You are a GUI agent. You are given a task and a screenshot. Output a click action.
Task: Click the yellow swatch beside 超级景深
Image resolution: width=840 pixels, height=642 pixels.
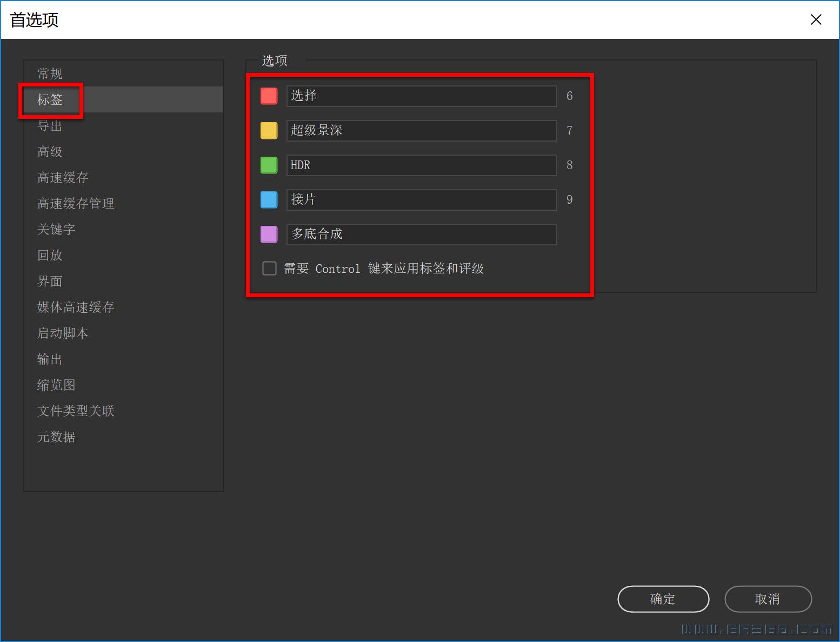tap(269, 130)
